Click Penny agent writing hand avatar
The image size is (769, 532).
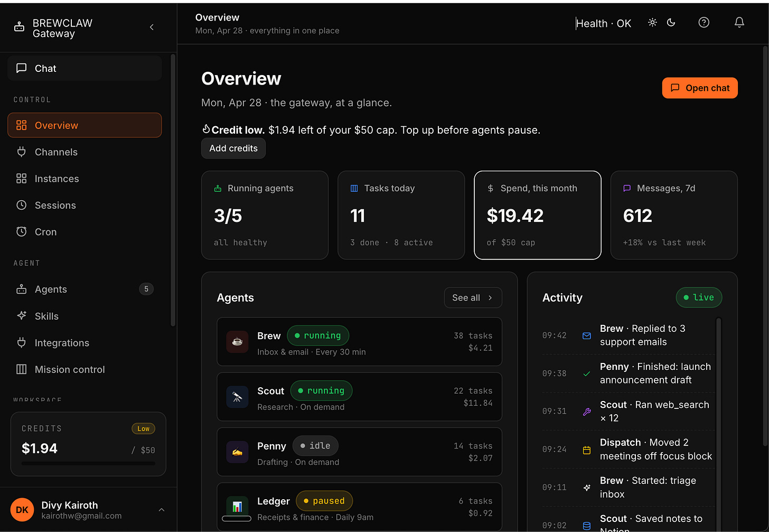(237, 452)
